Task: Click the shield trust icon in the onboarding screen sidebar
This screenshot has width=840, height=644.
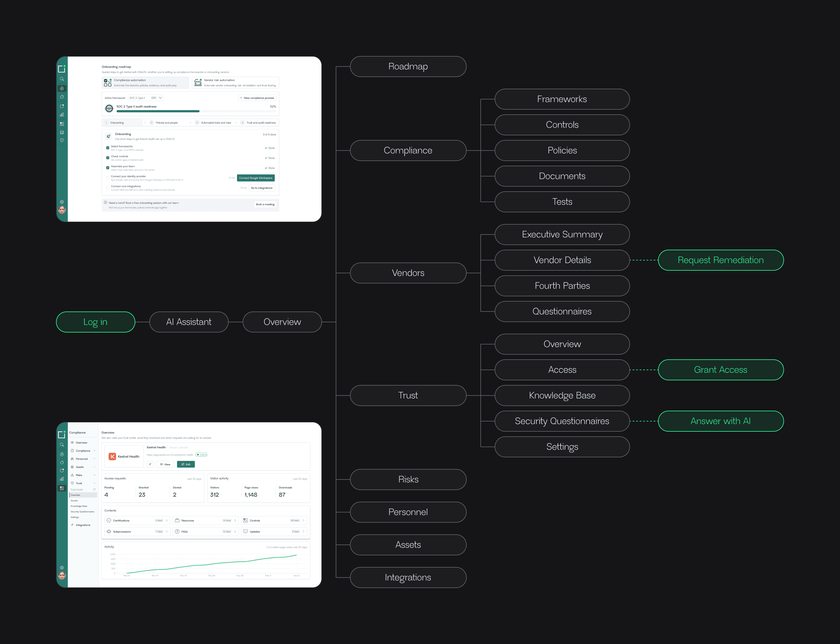Action: click(x=62, y=140)
